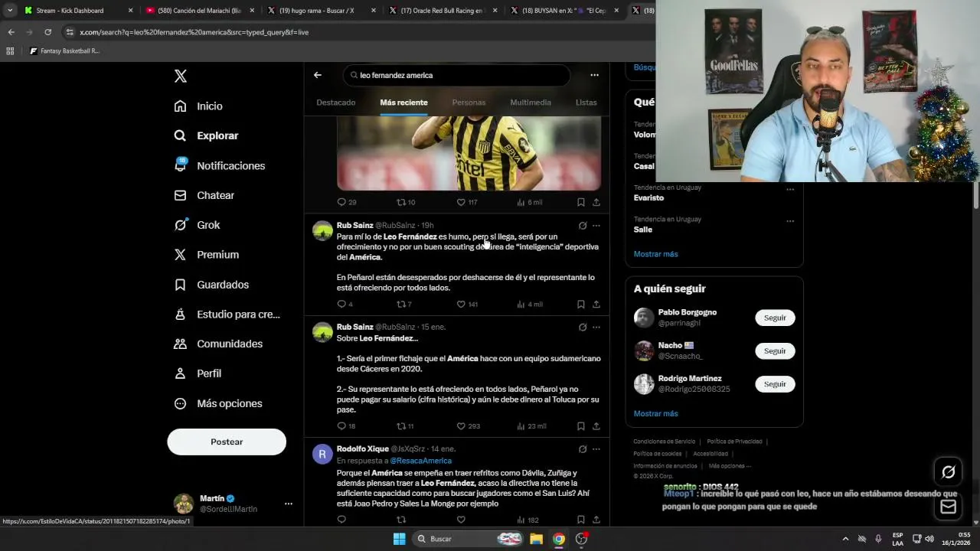Click Mostrar más under A quién seguir
This screenshot has height=551, width=980.
pyautogui.click(x=655, y=413)
